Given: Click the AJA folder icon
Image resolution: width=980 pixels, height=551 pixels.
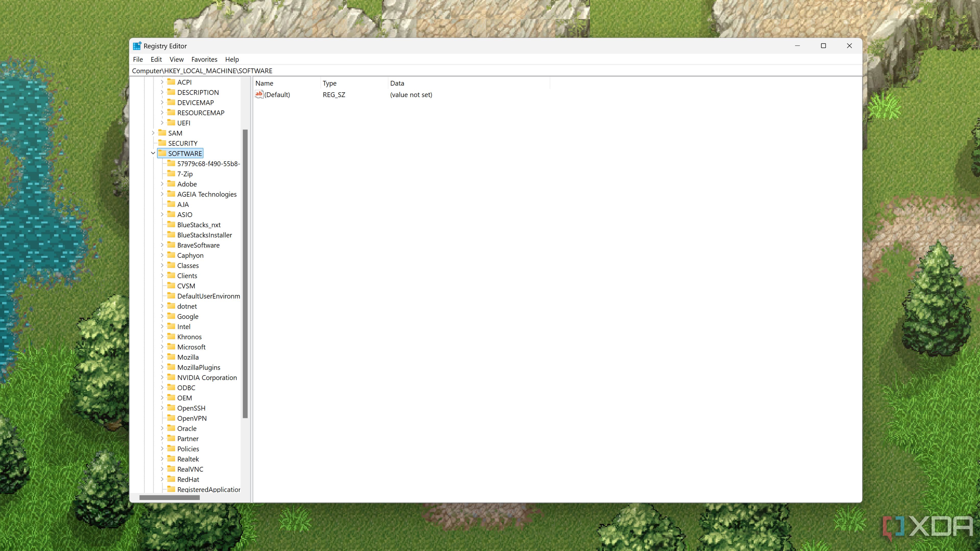Looking at the screenshot, I should point(171,204).
